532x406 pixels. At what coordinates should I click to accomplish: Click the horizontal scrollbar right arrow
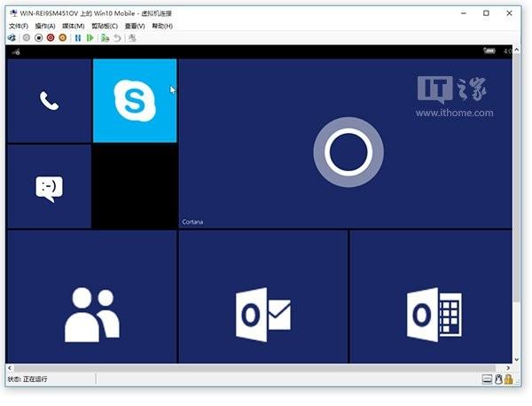tap(508, 368)
